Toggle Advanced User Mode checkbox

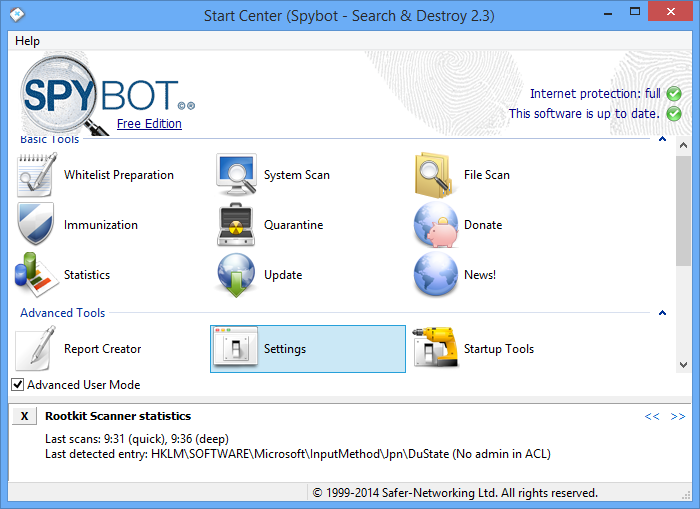[x=17, y=384]
